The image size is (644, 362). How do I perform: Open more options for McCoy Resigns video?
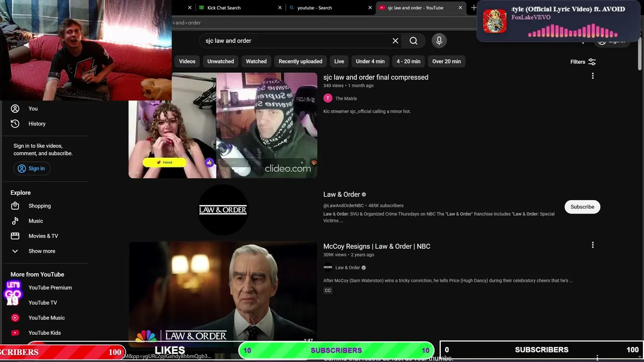coord(593,245)
